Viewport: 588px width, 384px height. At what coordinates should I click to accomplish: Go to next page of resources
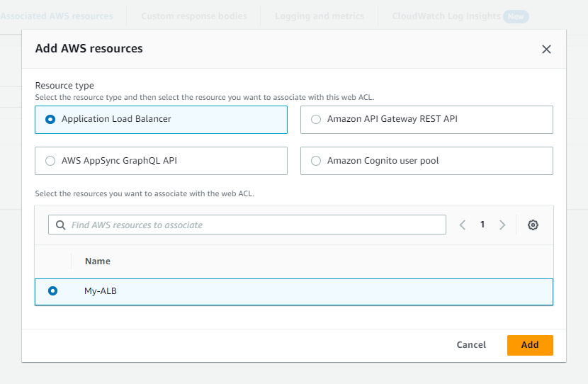pos(502,225)
